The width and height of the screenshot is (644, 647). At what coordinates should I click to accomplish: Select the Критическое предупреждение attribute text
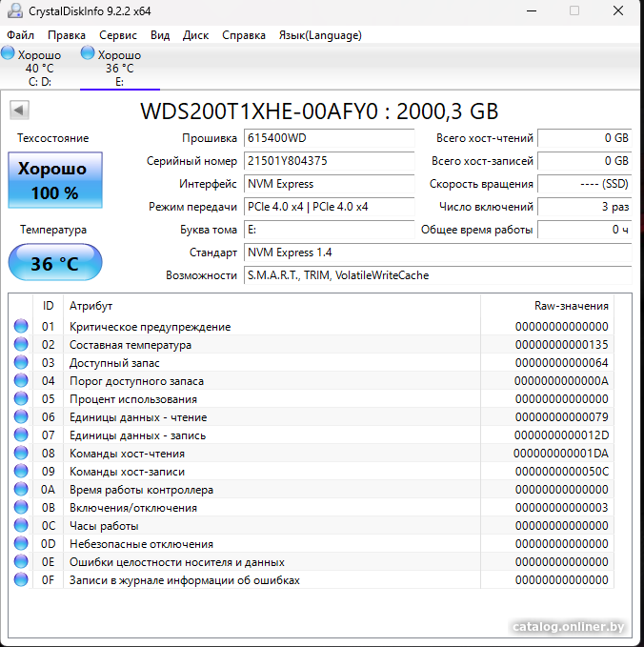[150, 327]
